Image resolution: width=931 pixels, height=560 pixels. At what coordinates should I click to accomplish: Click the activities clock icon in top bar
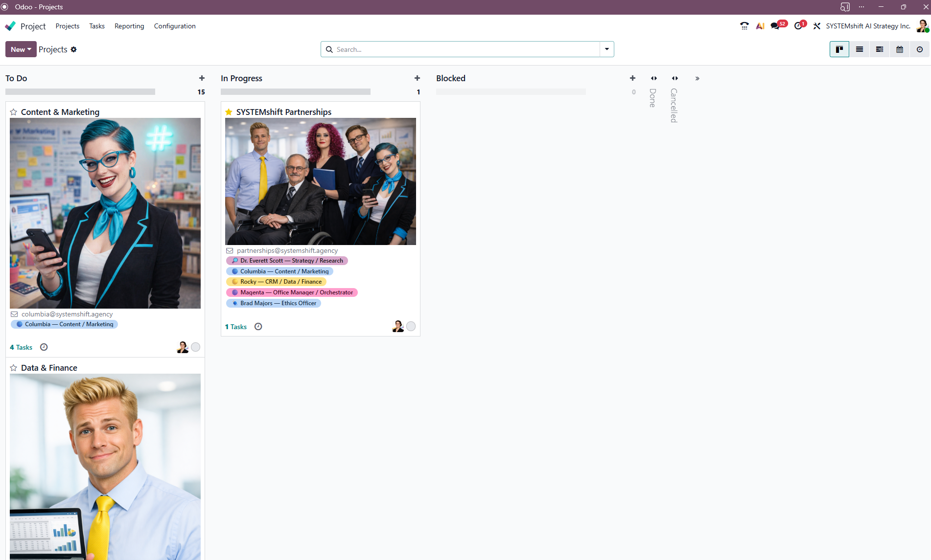[798, 26]
